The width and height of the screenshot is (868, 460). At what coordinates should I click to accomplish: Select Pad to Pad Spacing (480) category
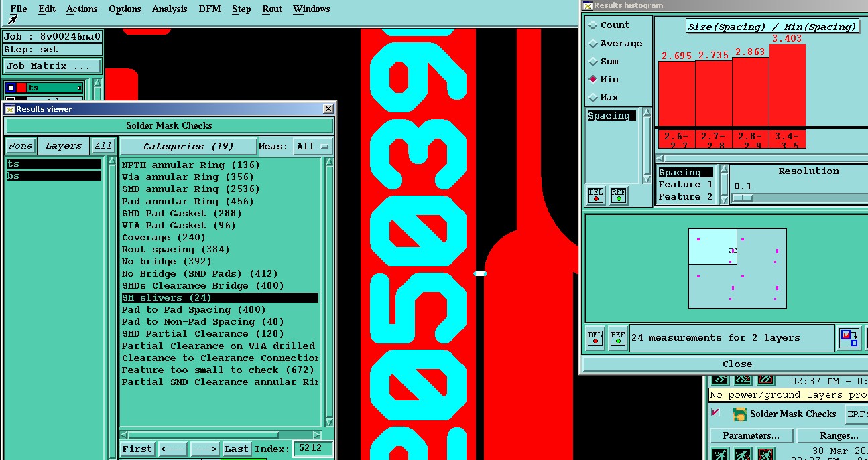point(219,309)
